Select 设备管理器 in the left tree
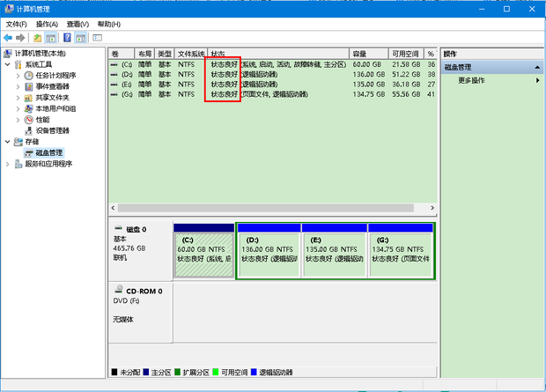546x392 pixels. point(52,130)
